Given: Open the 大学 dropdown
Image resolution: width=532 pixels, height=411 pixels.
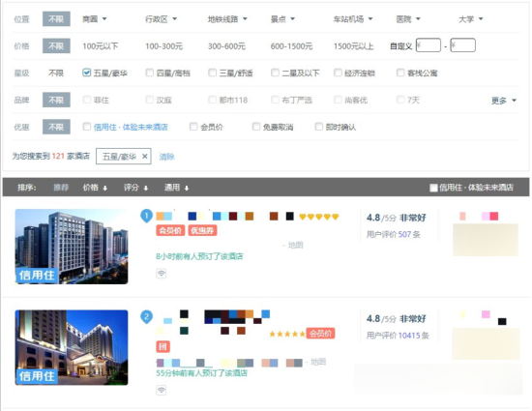Looking at the screenshot, I should click(471, 19).
